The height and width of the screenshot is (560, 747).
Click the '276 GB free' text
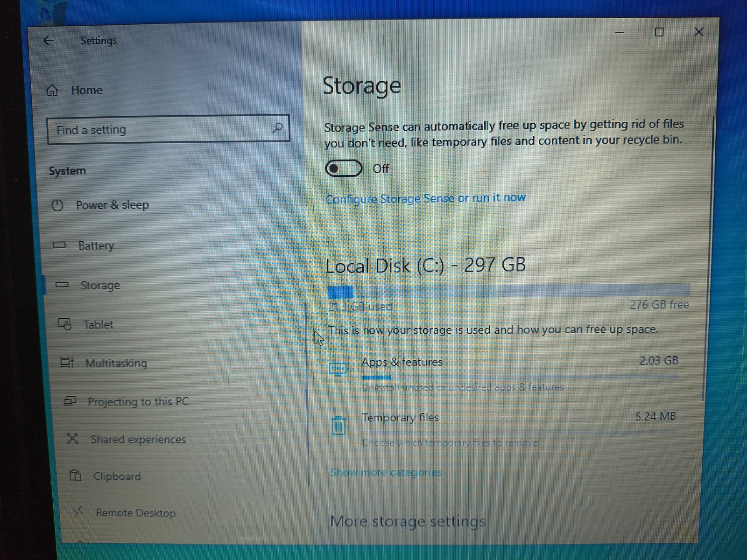pos(659,305)
